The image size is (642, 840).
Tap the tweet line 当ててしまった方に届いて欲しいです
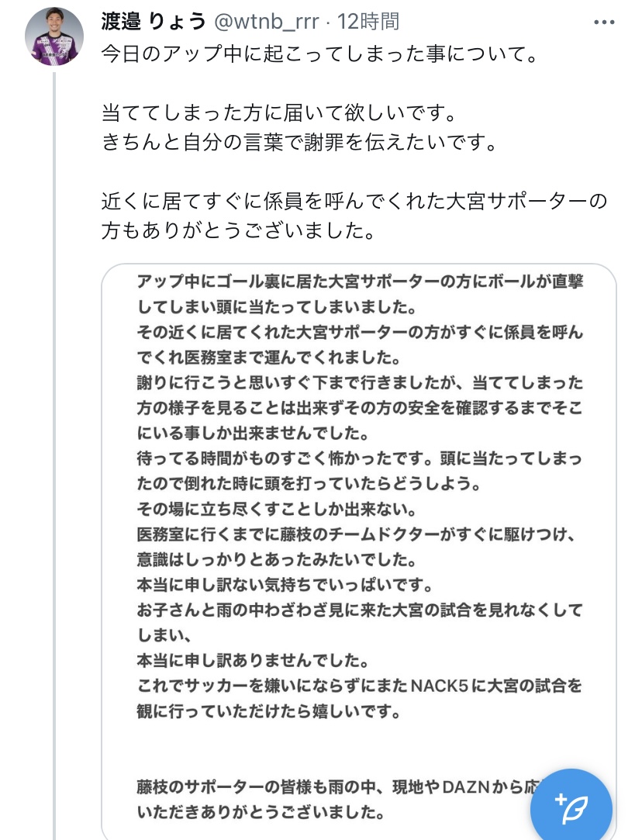(276, 115)
